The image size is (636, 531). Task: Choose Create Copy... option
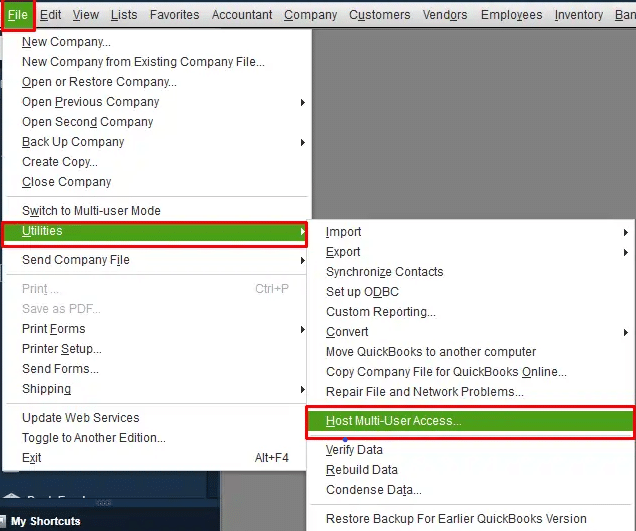(155, 162)
